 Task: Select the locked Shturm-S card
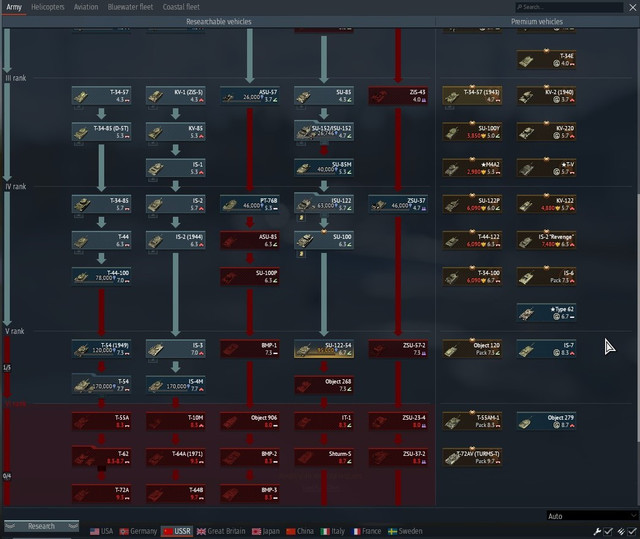pyautogui.click(x=324, y=457)
